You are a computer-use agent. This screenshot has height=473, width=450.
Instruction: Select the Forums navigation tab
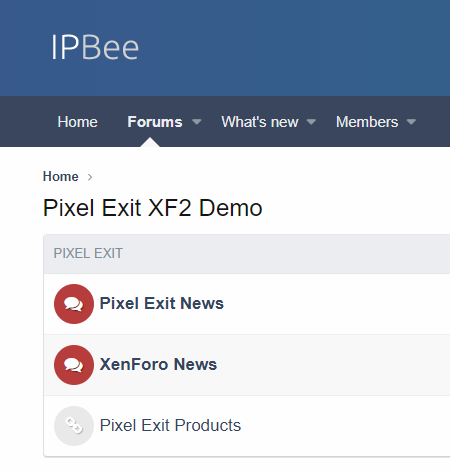pos(155,122)
